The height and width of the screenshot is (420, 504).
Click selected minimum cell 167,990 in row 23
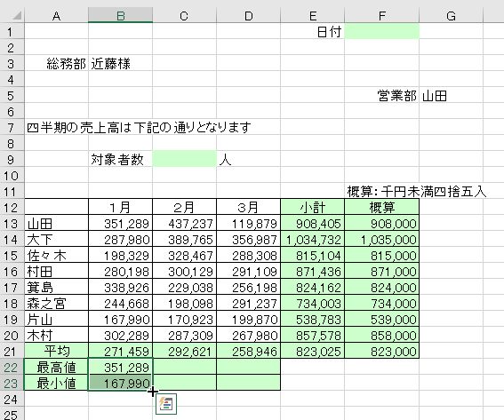121,383
